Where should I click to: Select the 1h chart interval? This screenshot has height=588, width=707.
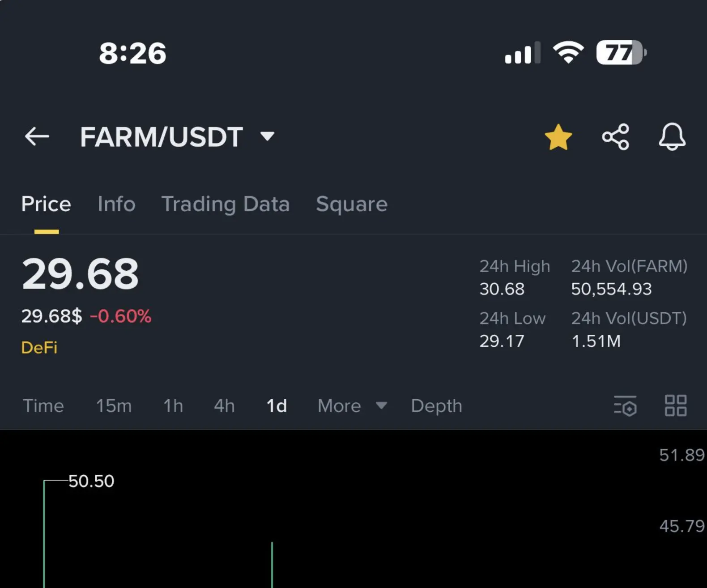click(x=173, y=406)
